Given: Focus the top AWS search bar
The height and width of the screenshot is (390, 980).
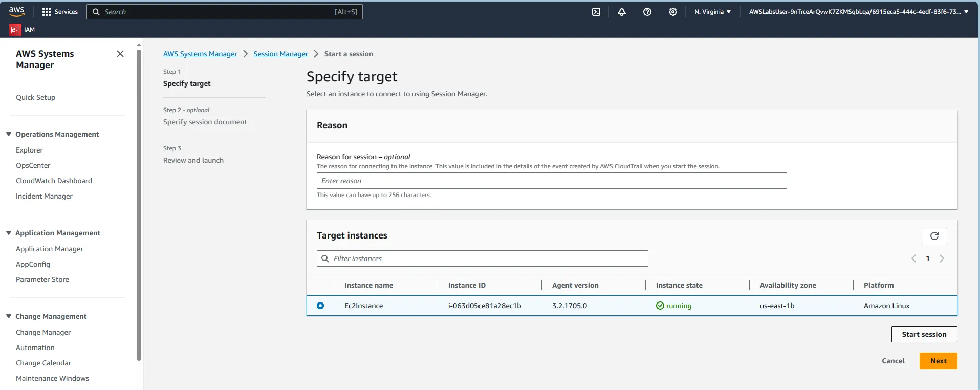Looking at the screenshot, I should (225, 12).
